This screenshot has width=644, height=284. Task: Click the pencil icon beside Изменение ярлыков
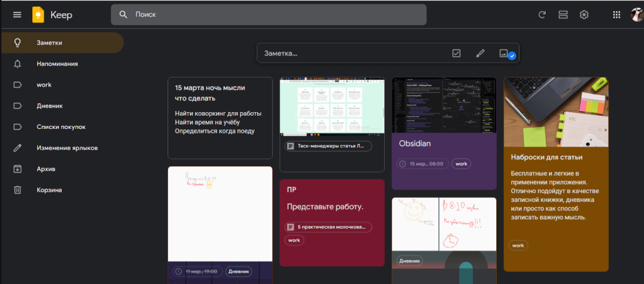tap(17, 148)
